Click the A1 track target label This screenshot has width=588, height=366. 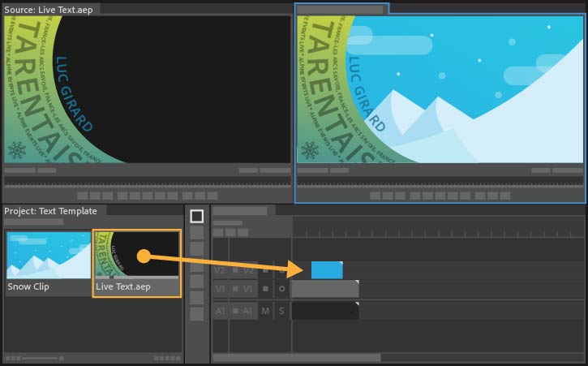pos(247,311)
